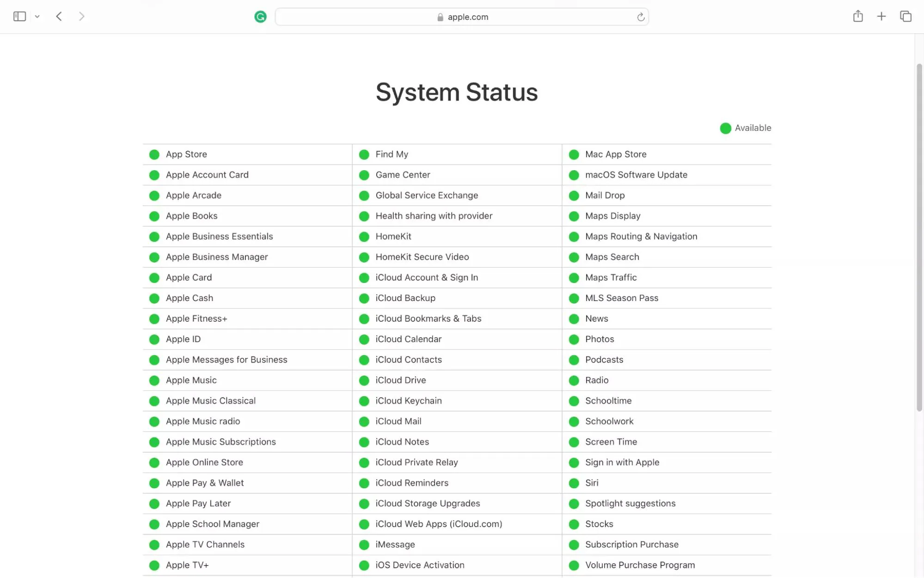Click the green dot next to Siri
Image resolution: width=924 pixels, height=578 pixels.
[x=574, y=483]
